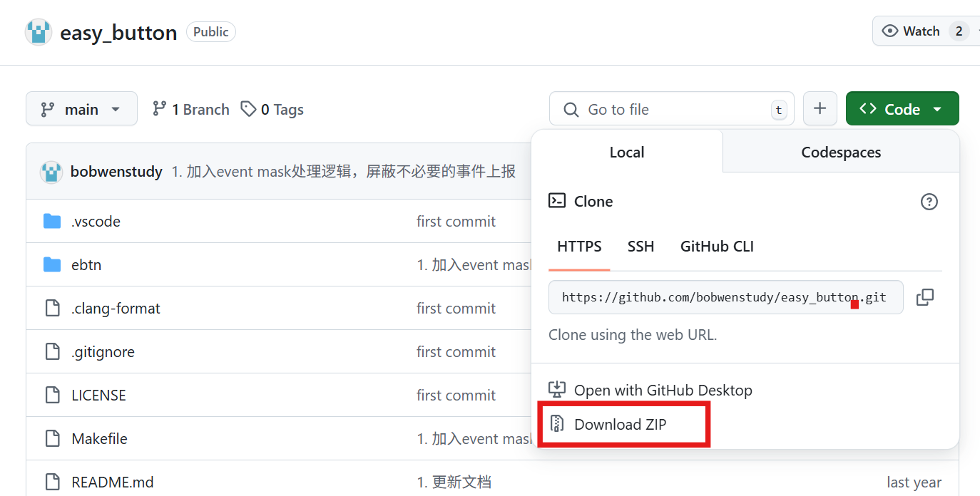
Task: Click the GitHub Desktop download icon
Action: (x=557, y=390)
